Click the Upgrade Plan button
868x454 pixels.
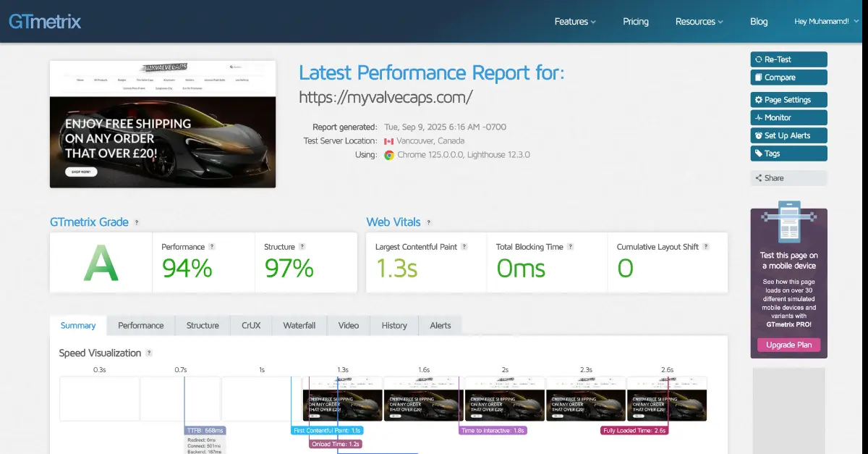[788, 345]
